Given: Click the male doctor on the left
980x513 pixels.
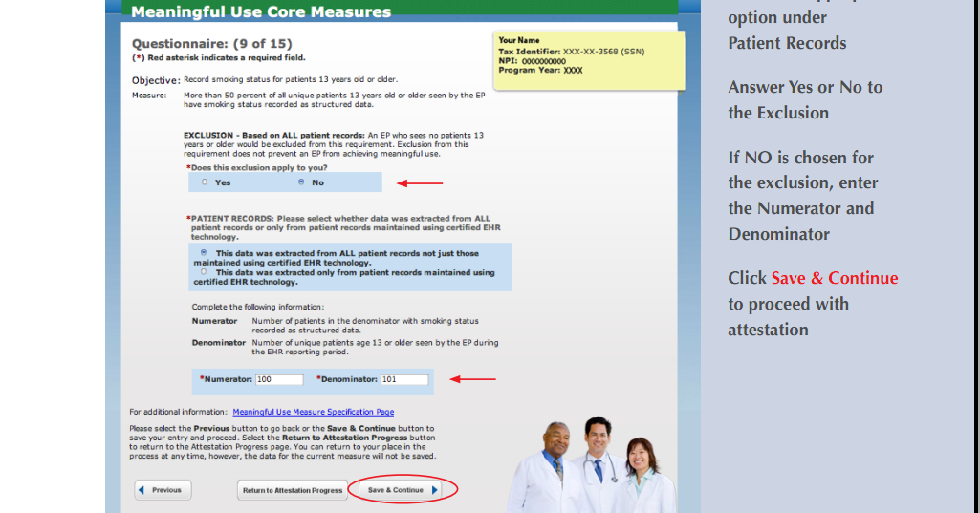Looking at the screenshot, I should click(549, 468).
